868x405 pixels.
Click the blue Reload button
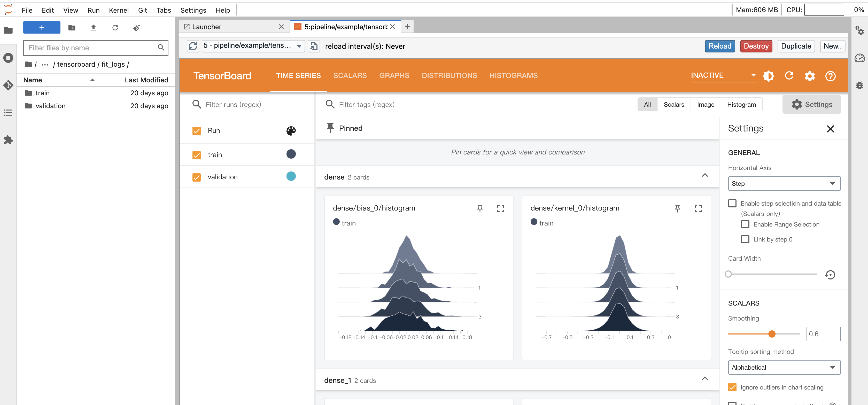[720, 46]
